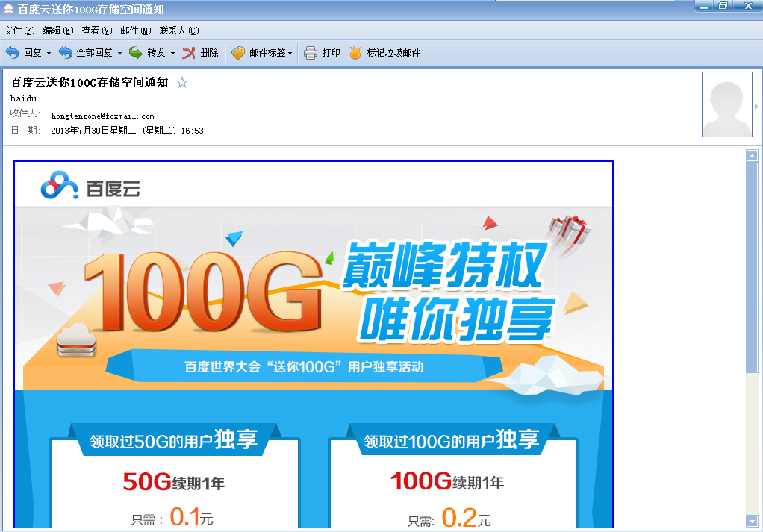The height and width of the screenshot is (532, 763).
Task: Restore down the mail window
Action: (x=723, y=6)
